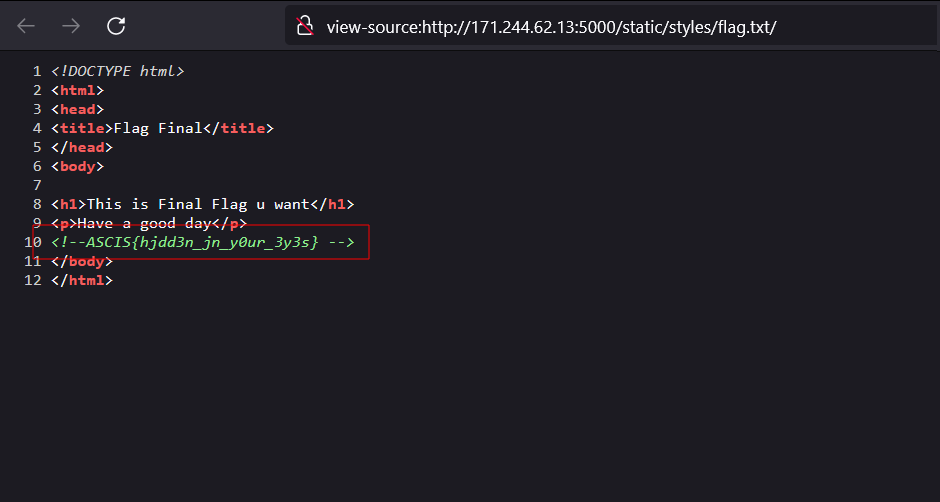Click the 'Flag Final' title text
This screenshot has height=502, width=940.
coord(158,128)
